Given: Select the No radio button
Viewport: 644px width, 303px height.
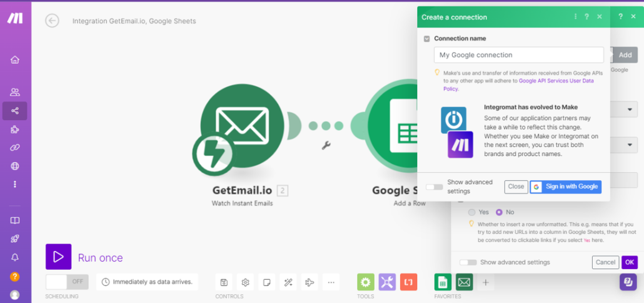Looking at the screenshot, I should coord(499,212).
